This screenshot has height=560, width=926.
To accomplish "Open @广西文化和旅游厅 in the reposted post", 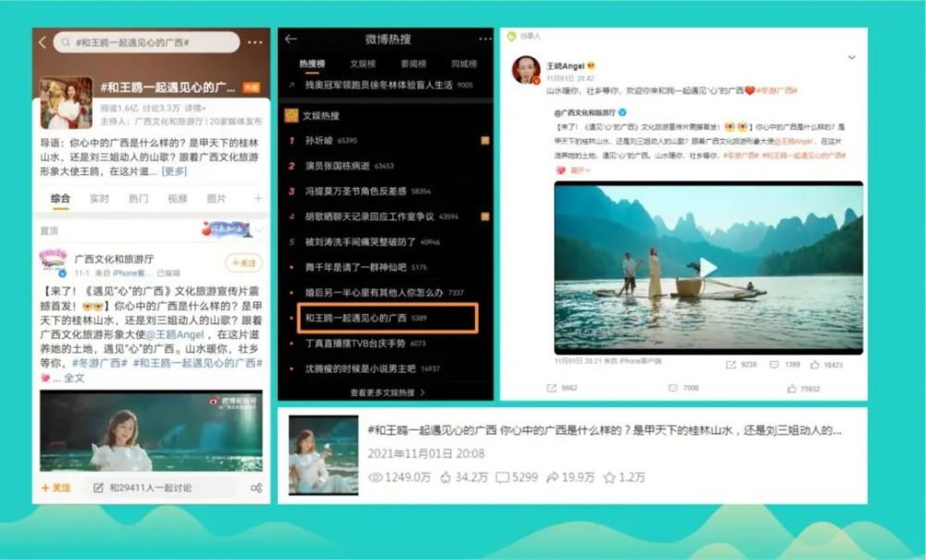I will point(585,112).
